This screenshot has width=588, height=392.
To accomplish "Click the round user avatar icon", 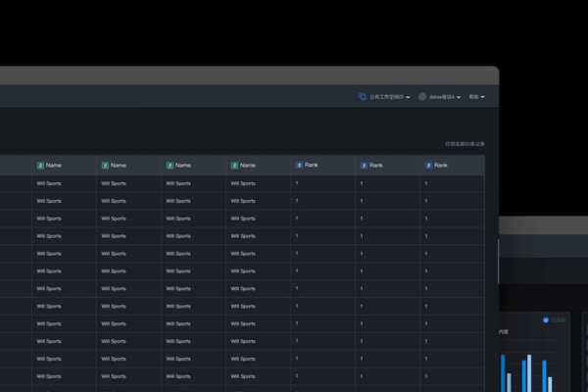I will pyautogui.click(x=422, y=97).
